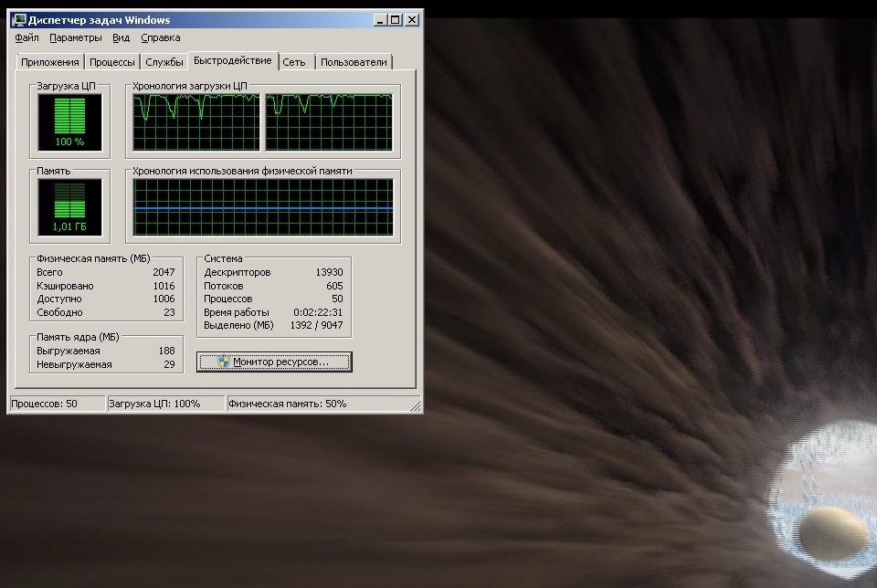The image size is (877, 588).
Task: Minimize the Диспетчер задач window
Action: pos(380,20)
